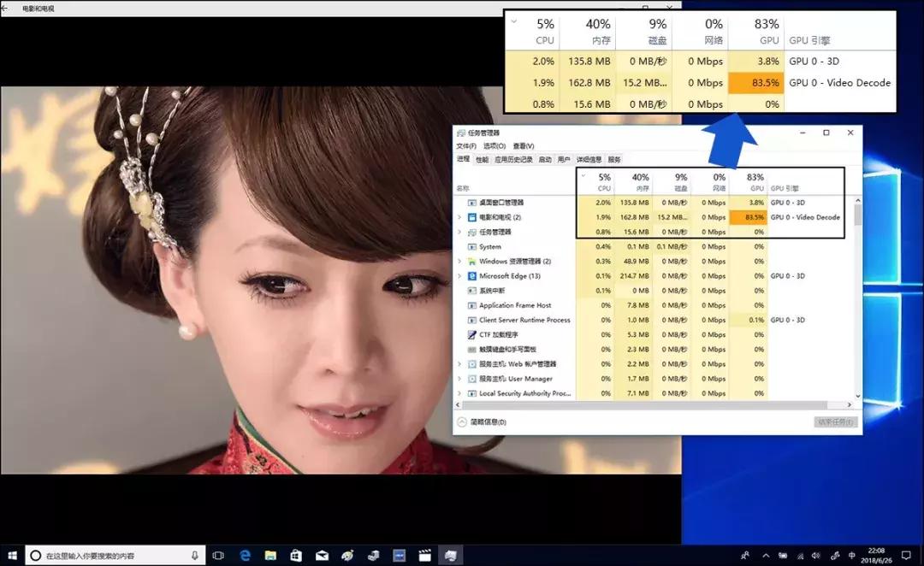The width and height of the screenshot is (924, 566).
Task: Open the 文件(F) menu in Task Manager
Action: 465,146
